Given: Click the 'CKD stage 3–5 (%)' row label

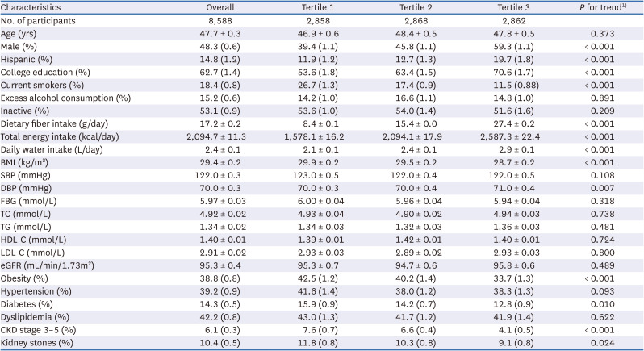Looking at the screenshot, I should (x=40, y=330).
